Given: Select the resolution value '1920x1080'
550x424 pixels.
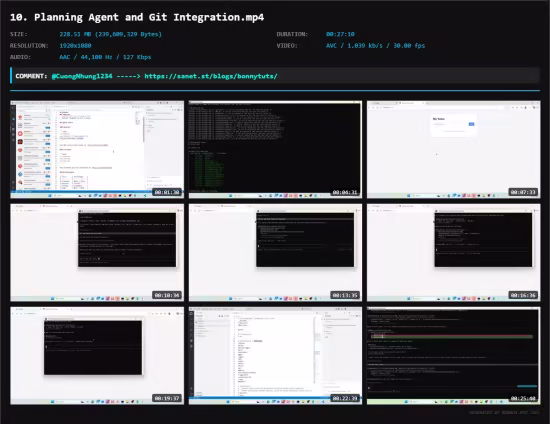Looking at the screenshot, I should click(75, 46).
